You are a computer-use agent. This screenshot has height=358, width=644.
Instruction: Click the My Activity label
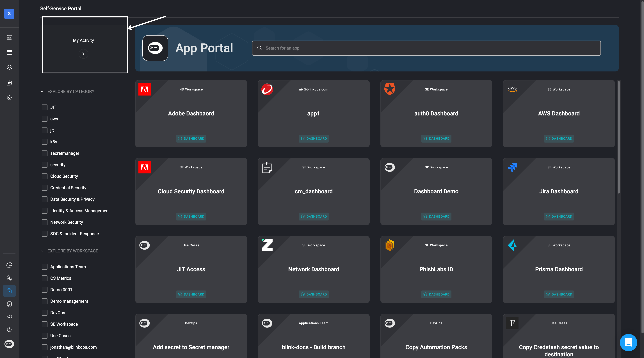point(83,40)
